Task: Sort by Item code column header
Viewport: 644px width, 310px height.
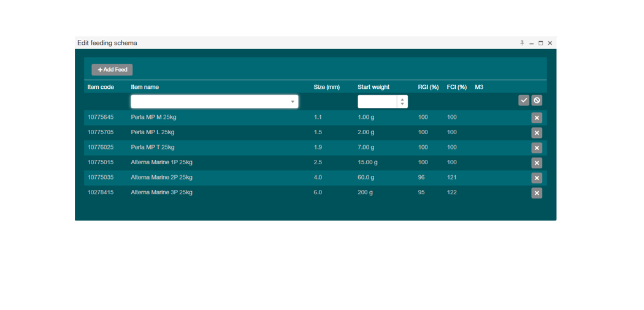Action: click(101, 87)
